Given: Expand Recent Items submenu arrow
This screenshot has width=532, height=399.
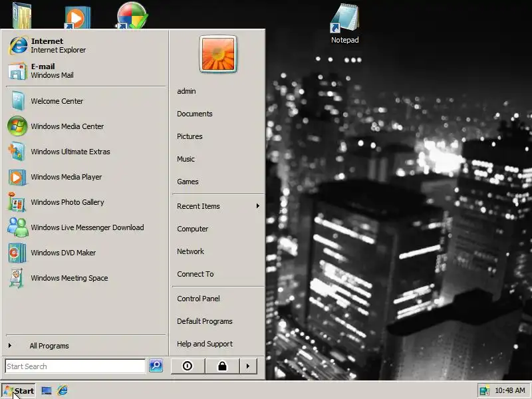Looking at the screenshot, I should tap(258, 206).
